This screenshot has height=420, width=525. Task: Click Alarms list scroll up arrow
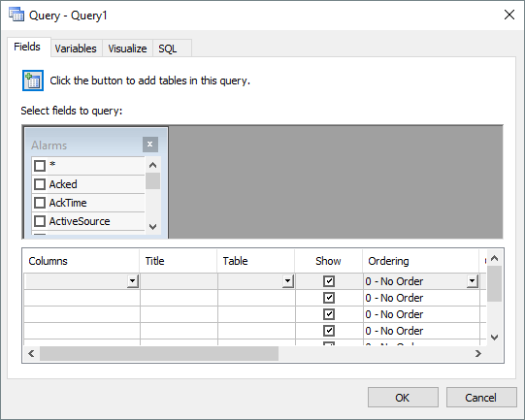(152, 165)
